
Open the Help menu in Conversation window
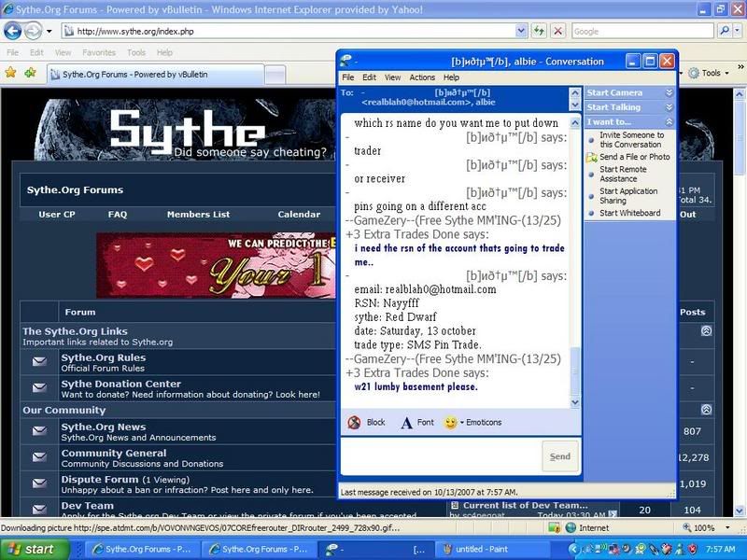click(452, 77)
